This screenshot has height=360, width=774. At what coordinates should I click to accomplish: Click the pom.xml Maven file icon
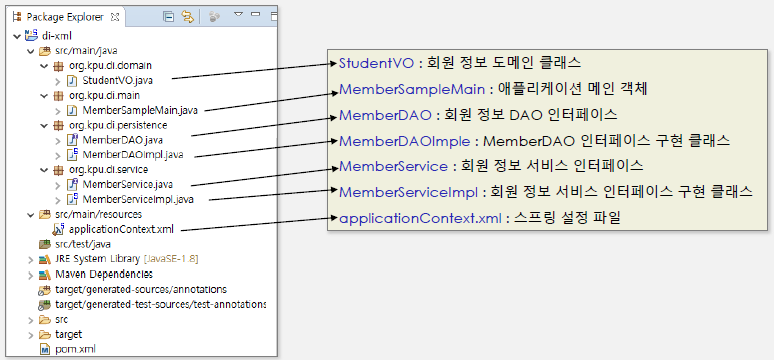pos(45,349)
